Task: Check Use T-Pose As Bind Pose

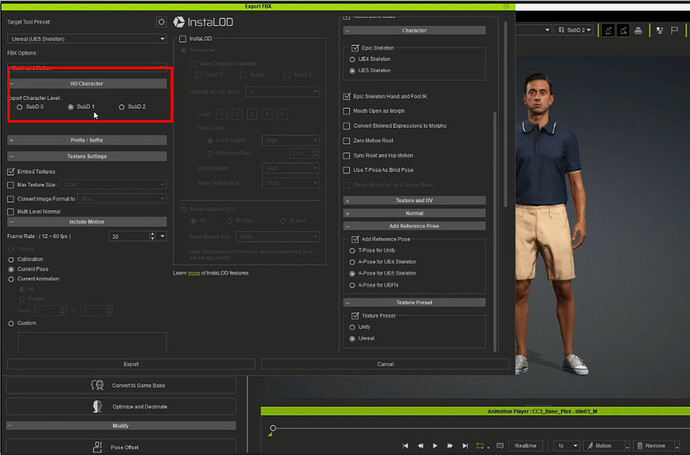Action: (347, 170)
